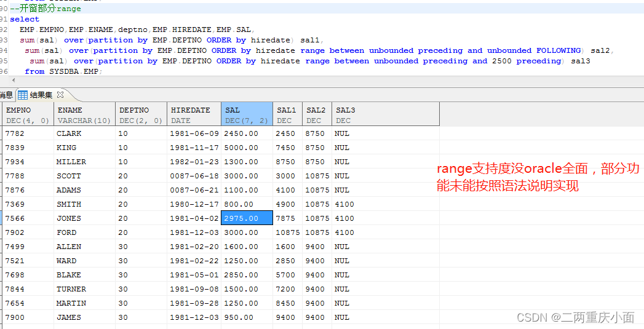Select EMPNO cell 7839
Image resolution: width=644 pixels, height=329 pixels.
(x=28, y=148)
